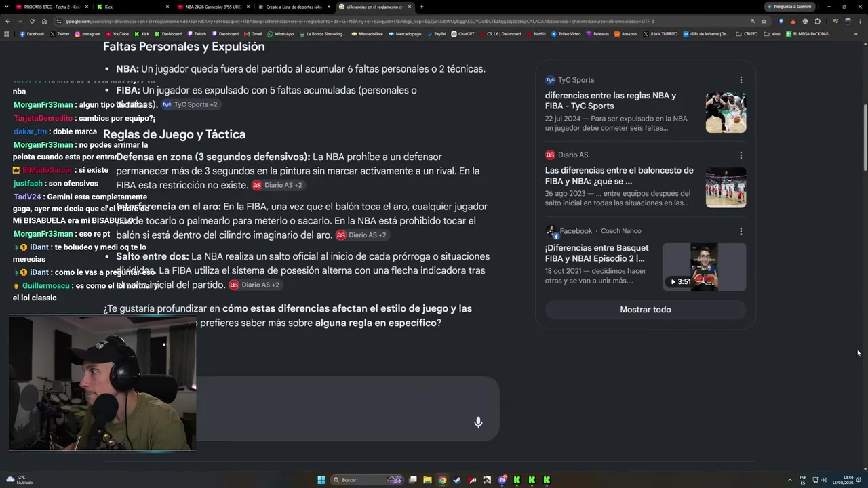Viewport: 868px width, 488px height.
Task: Open File Explorer from the taskbar
Action: click(427, 480)
